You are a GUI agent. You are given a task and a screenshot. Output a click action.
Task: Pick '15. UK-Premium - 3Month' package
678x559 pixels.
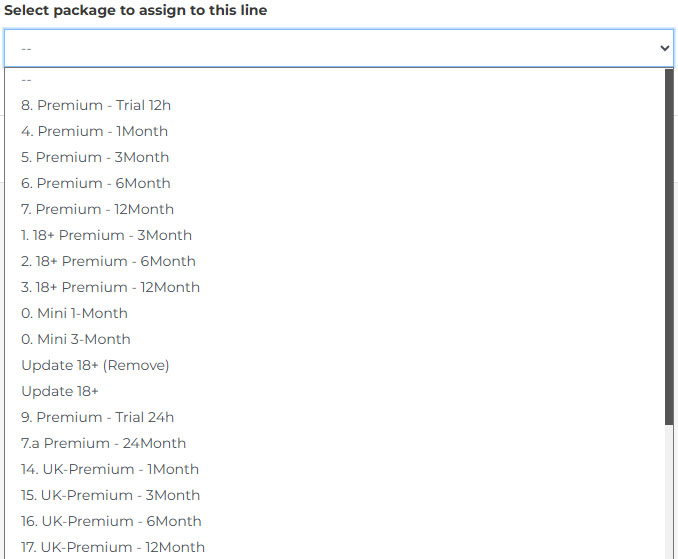(110, 495)
